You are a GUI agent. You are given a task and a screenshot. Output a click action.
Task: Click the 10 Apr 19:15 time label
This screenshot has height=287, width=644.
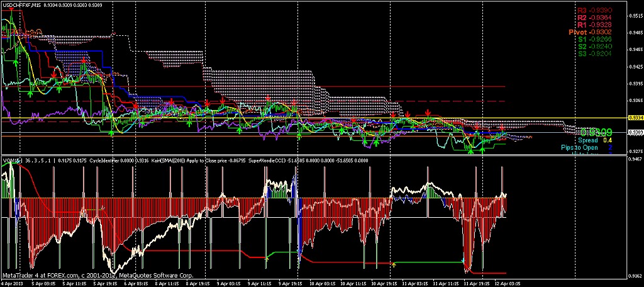384,283
